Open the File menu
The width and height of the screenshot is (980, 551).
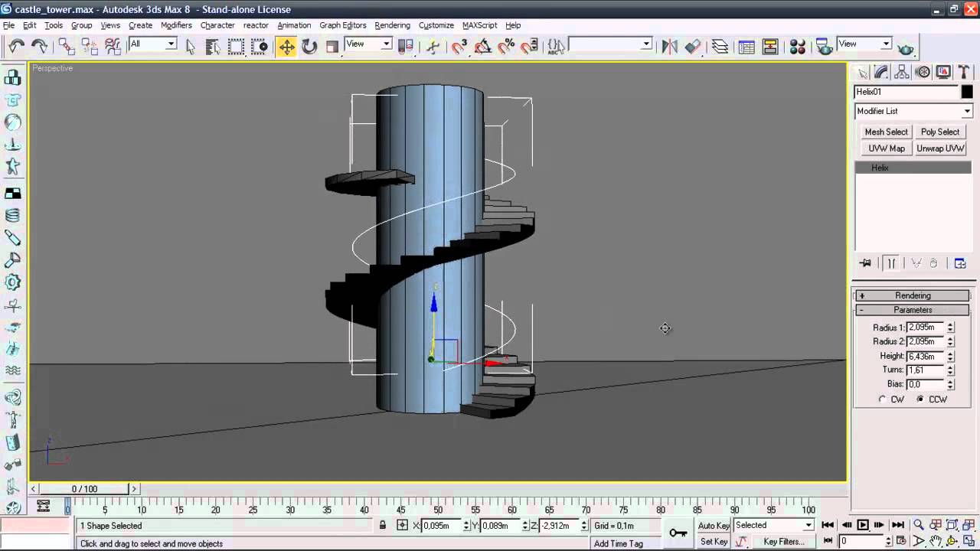8,25
